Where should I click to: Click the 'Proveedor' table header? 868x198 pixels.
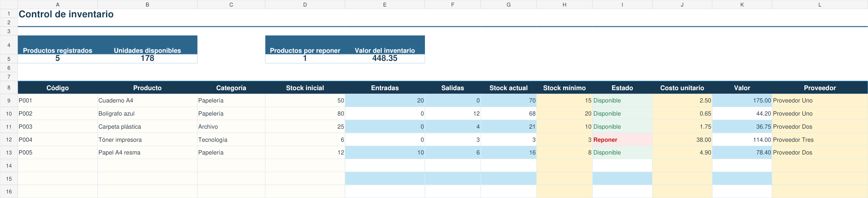pyautogui.click(x=820, y=88)
